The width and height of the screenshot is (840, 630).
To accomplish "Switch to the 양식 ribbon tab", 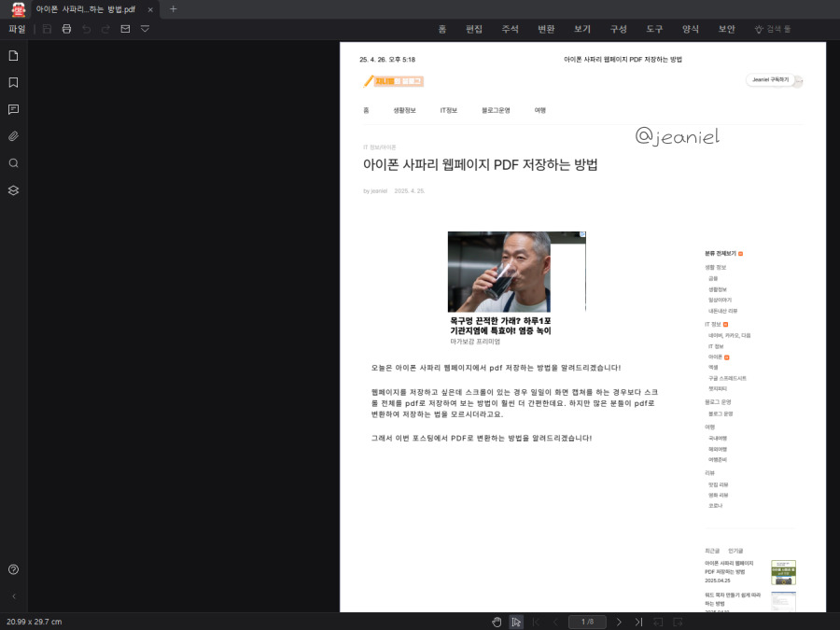I will [x=691, y=29].
